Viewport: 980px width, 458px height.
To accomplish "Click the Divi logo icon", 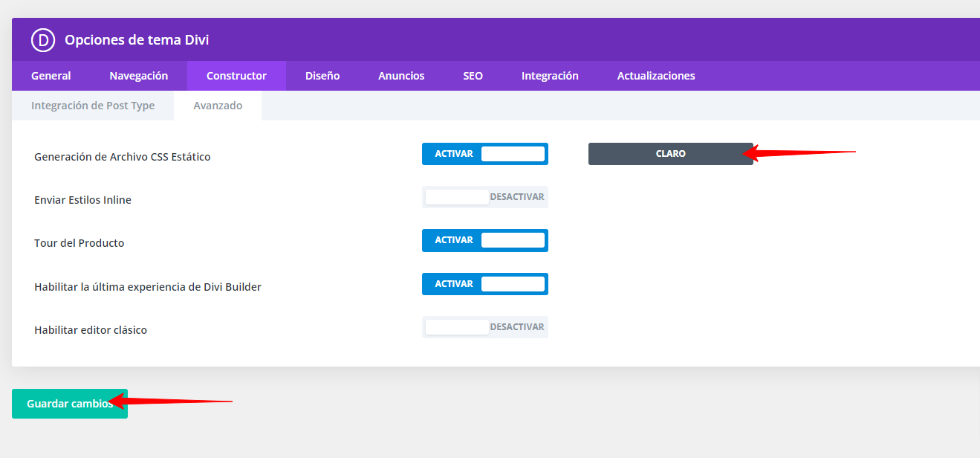I will tap(43, 40).
